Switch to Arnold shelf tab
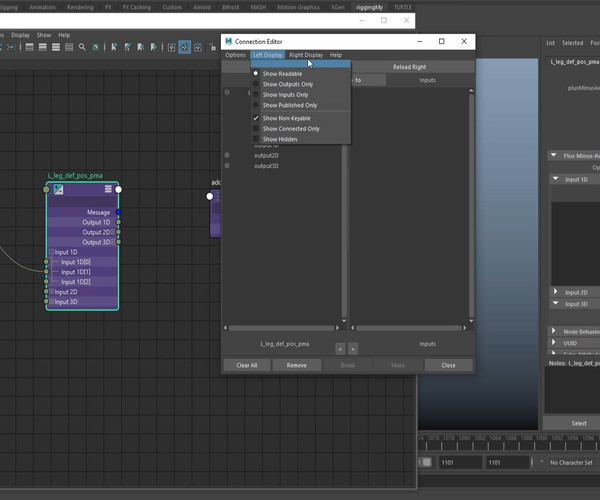The height and width of the screenshot is (500, 600). [x=202, y=7]
